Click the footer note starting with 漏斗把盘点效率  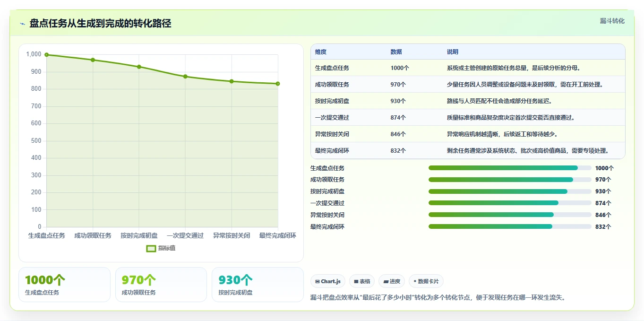click(438, 297)
